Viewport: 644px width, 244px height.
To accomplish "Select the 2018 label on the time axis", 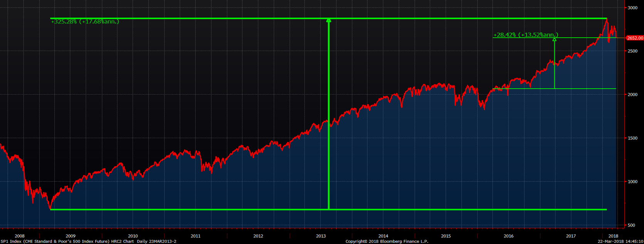I will coord(613,236).
